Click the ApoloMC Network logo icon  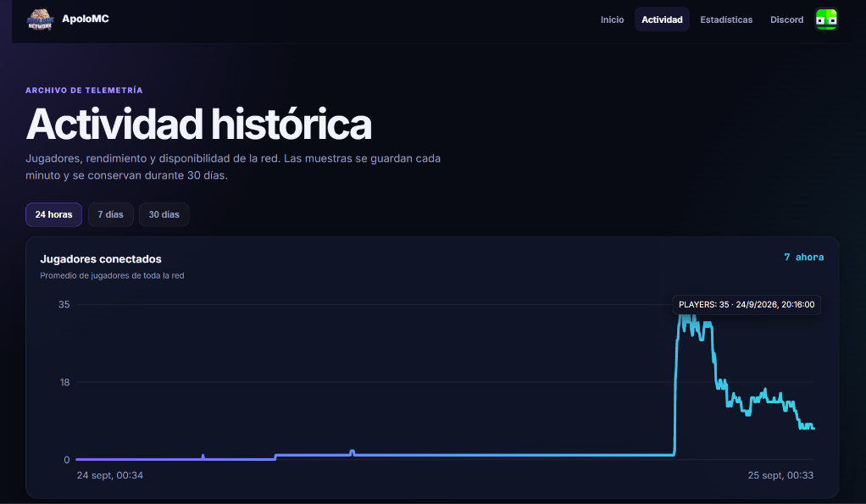(40, 19)
